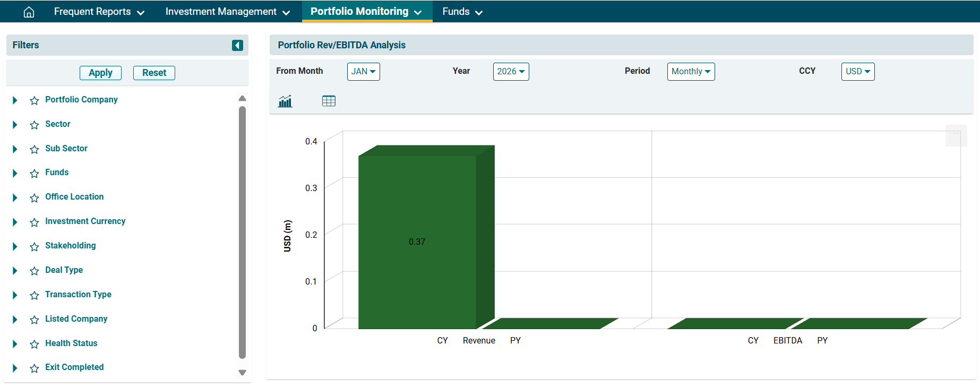This screenshot has height=387, width=980.
Task: Open the From Month JAN dropdown
Action: [x=363, y=72]
